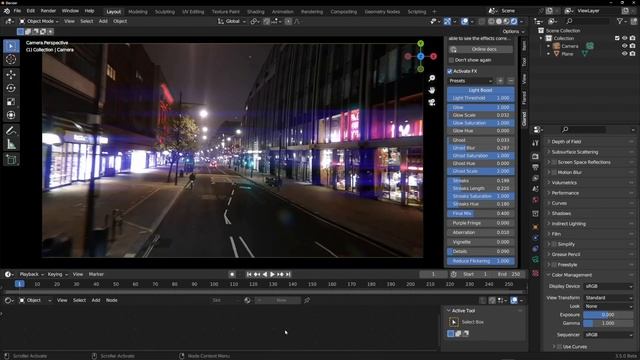Switch to the Modeling workspace tab
This screenshot has width=640, height=360.
(x=138, y=12)
